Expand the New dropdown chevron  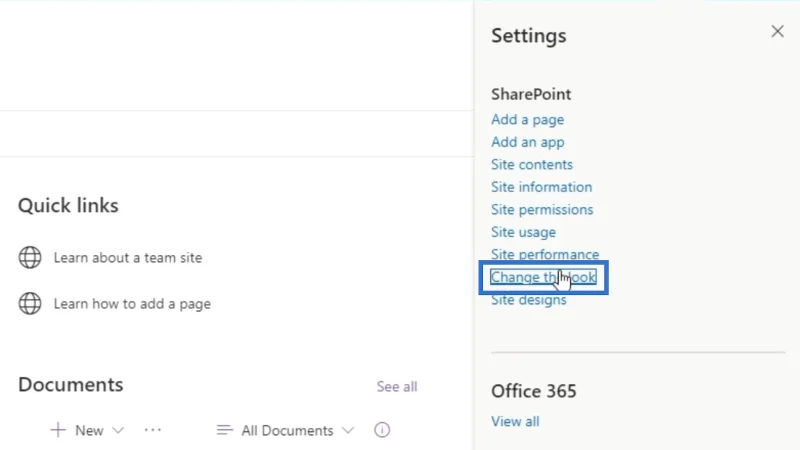(x=118, y=431)
